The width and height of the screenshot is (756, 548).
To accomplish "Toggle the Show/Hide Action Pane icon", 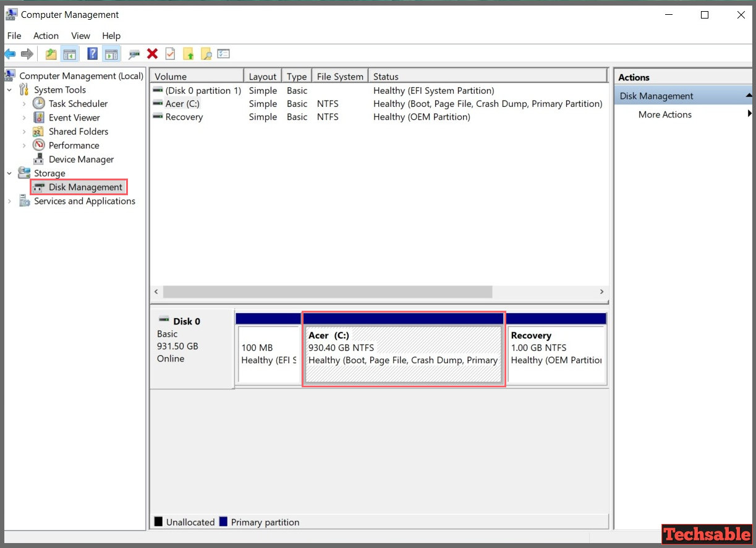I will (111, 54).
